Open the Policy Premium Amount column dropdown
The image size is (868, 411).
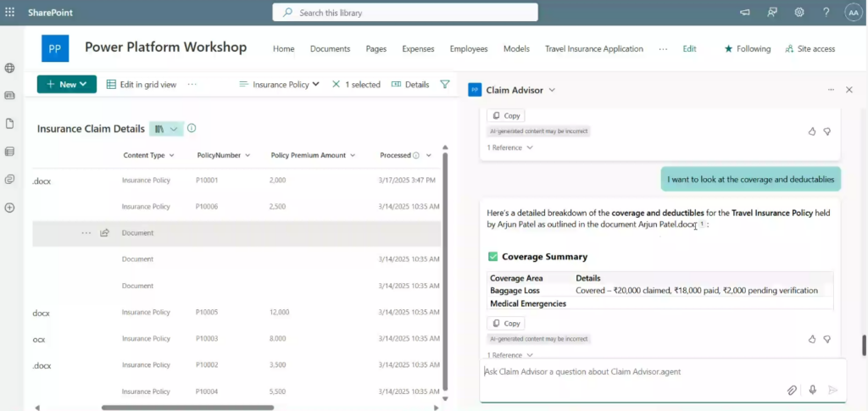353,155
